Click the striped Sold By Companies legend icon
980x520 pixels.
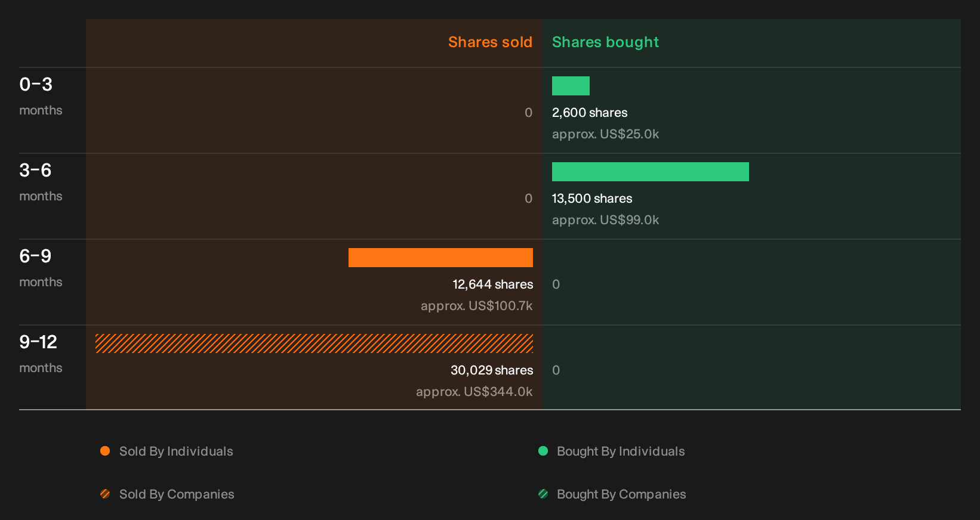(105, 494)
